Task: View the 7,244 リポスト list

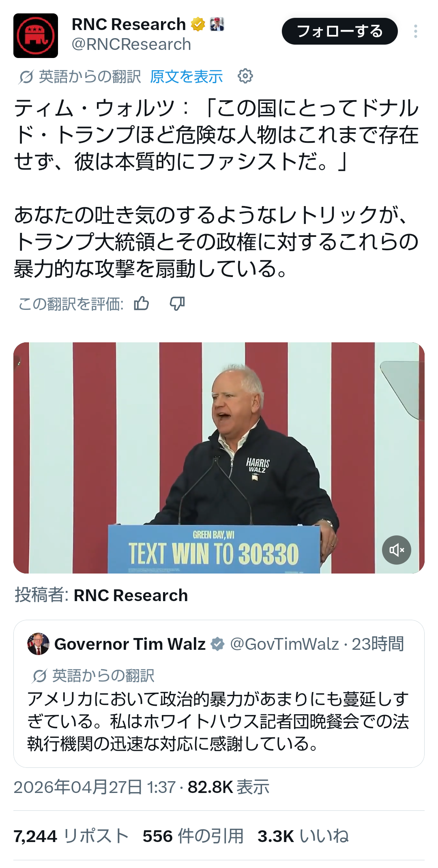Action: pos(71,836)
